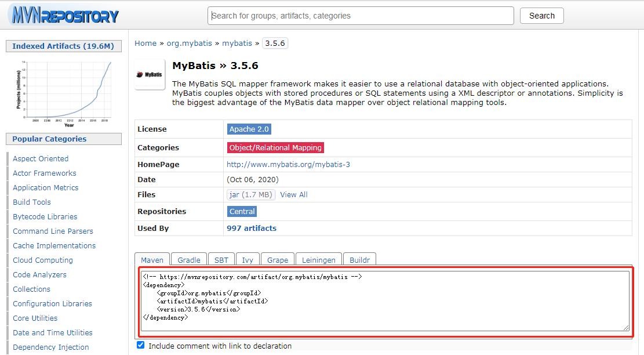Open Code Analyzers category

[x=39, y=274]
